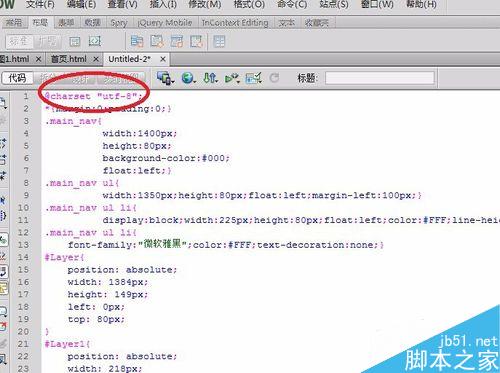
Task: Open the 窗口(W) menu
Action: click(377, 5)
